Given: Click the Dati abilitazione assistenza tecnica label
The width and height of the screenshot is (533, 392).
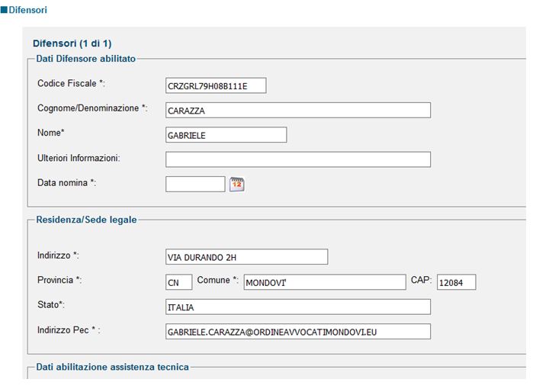Looking at the screenshot, I should (113, 367).
